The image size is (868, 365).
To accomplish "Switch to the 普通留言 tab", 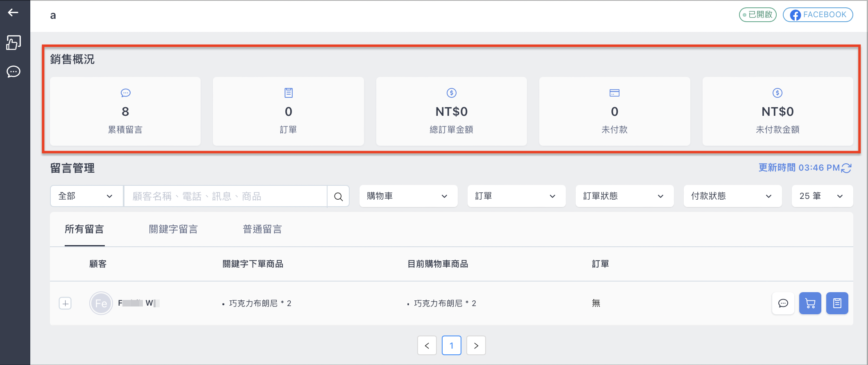I will (x=262, y=229).
